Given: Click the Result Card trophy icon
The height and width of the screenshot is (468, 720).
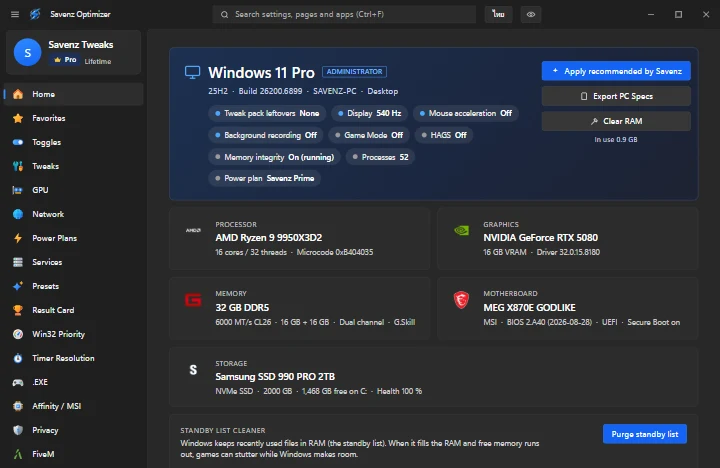Looking at the screenshot, I should (18, 310).
